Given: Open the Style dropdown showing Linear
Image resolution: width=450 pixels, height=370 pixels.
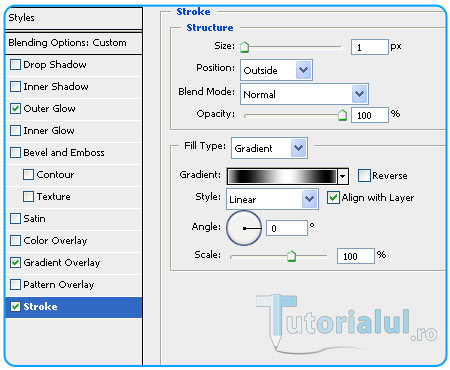Looking at the screenshot, I should coord(272,199).
